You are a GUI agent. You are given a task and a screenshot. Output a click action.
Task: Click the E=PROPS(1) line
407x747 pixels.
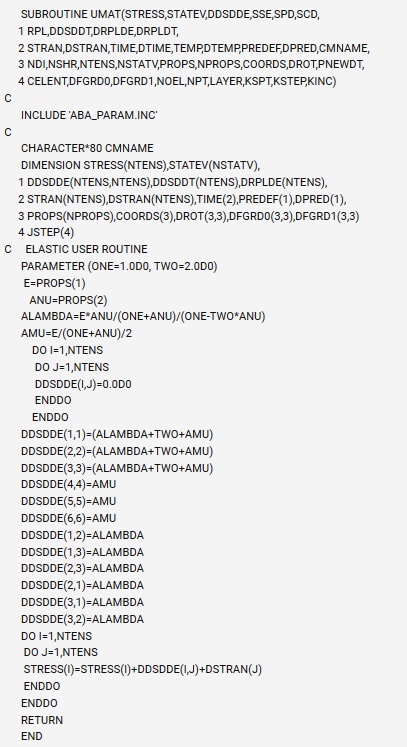[55, 283]
